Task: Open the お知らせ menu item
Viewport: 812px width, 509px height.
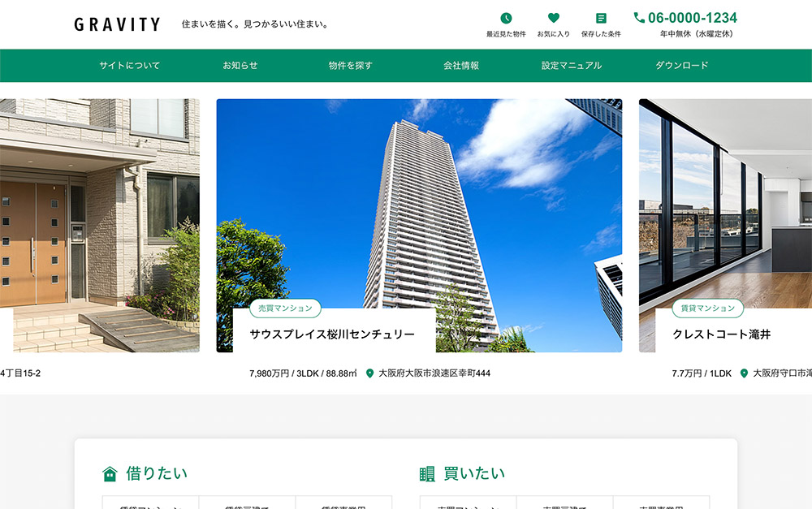Action: [240, 65]
